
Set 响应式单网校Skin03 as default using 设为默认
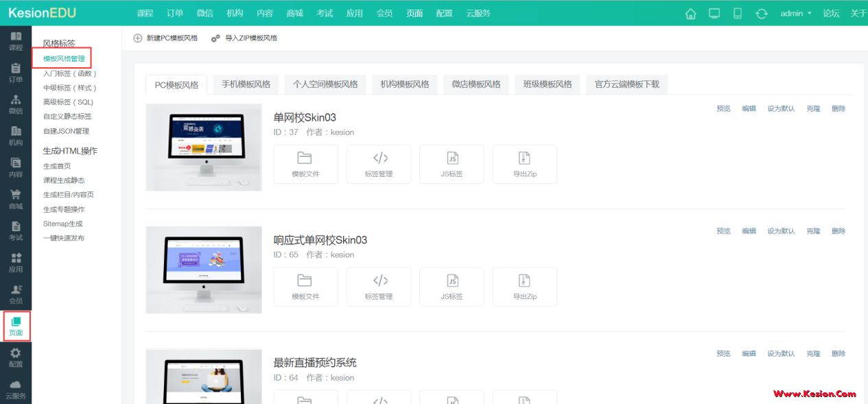pos(782,230)
